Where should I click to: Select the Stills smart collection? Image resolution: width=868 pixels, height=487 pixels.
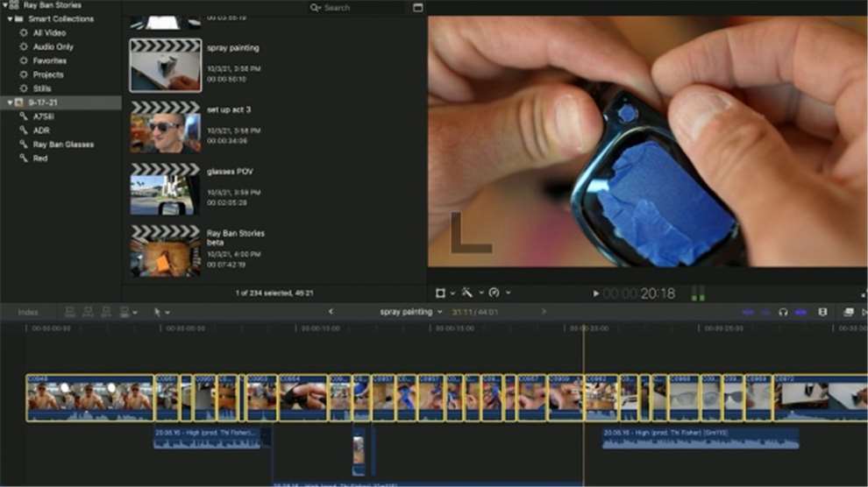[41, 88]
